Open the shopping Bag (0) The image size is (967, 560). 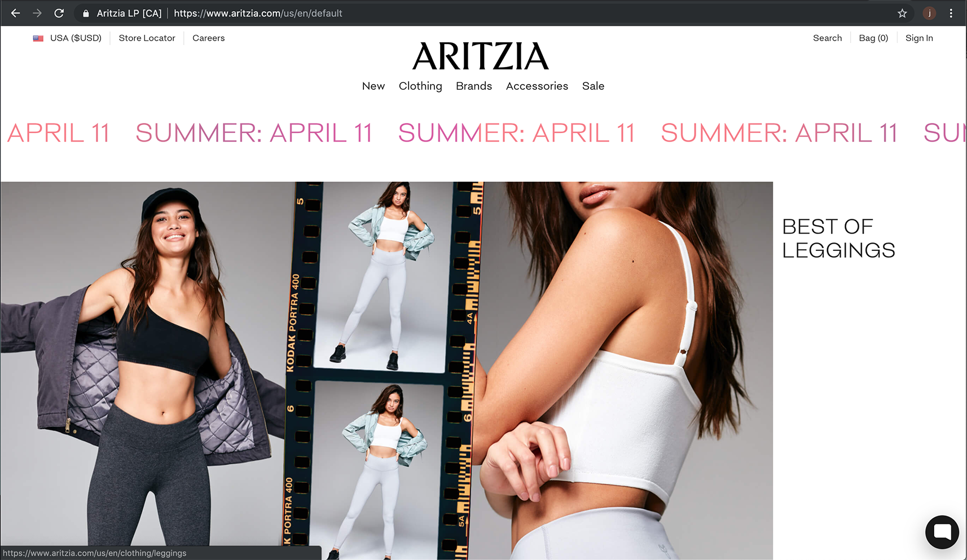coord(873,38)
